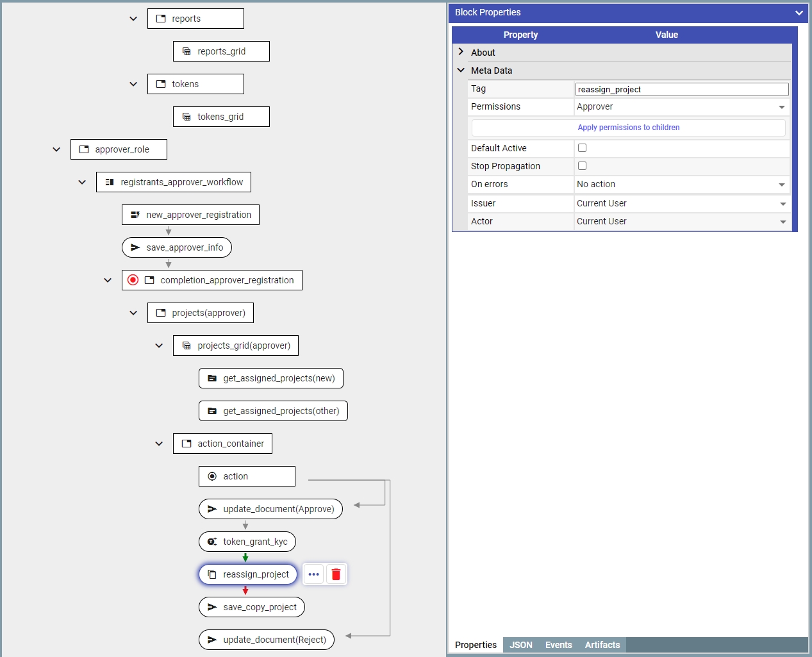This screenshot has height=657, width=812.
Task: Click Apply permissions to children
Action: coord(628,128)
